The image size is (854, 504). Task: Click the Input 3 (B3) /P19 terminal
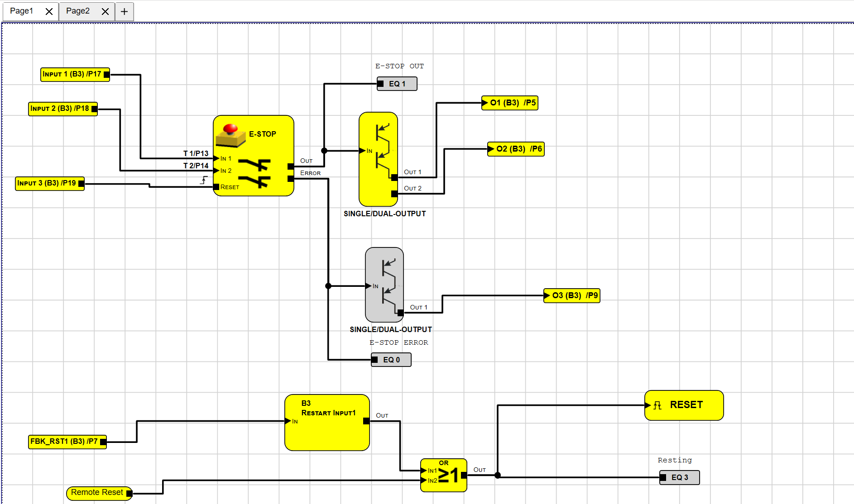(47, 183)
